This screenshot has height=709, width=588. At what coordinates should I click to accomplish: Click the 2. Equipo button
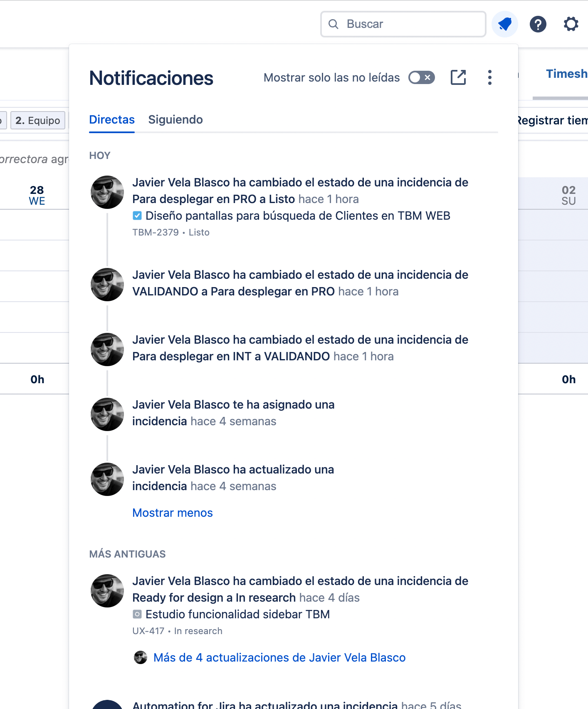click(38, 121)
